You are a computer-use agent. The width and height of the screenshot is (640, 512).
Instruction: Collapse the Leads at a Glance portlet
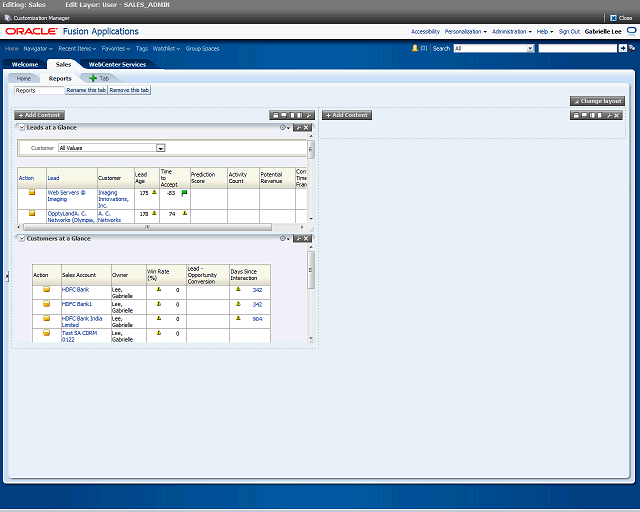click(x=22, y=127)
